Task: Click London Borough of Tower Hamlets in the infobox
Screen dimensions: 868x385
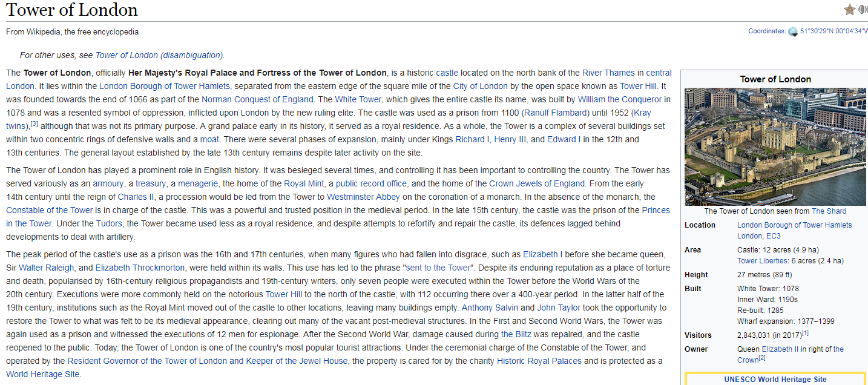Action: click(794, 225)
